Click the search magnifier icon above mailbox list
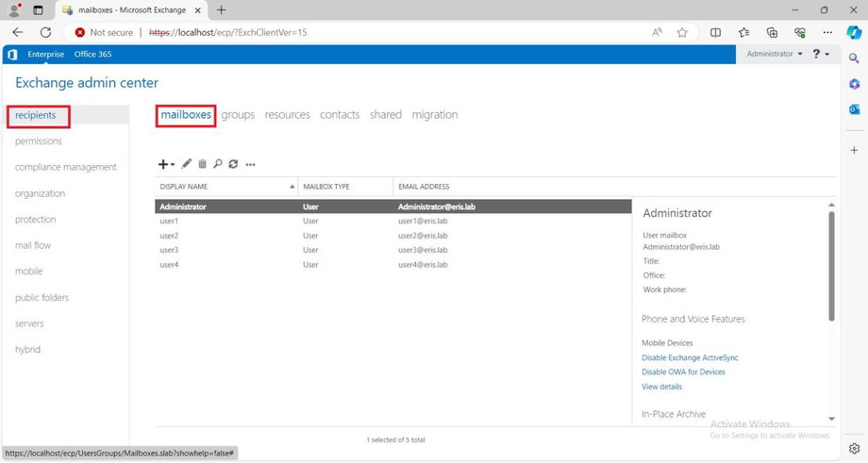The image size is (868, 463). click(x=218, y=164)
